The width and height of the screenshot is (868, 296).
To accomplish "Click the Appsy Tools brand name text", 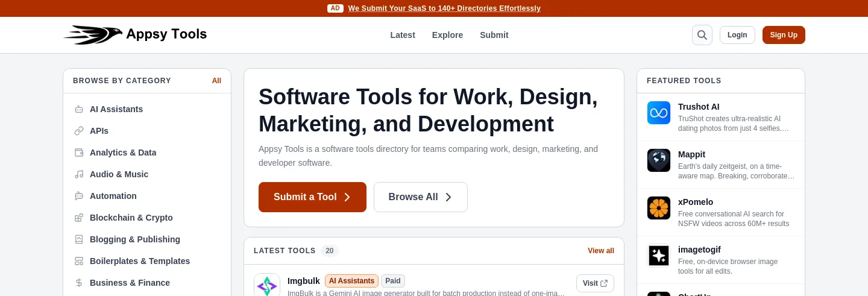I will (166, 34).
